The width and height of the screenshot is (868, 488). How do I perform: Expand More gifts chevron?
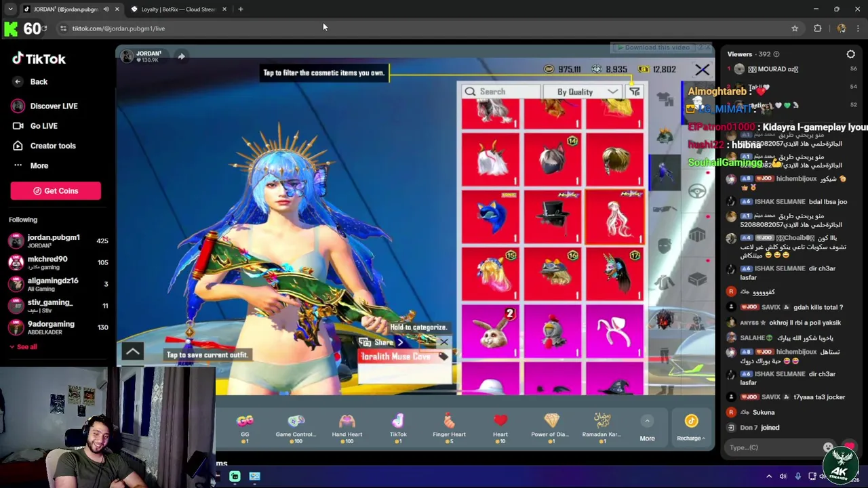[x=647, y=421]
